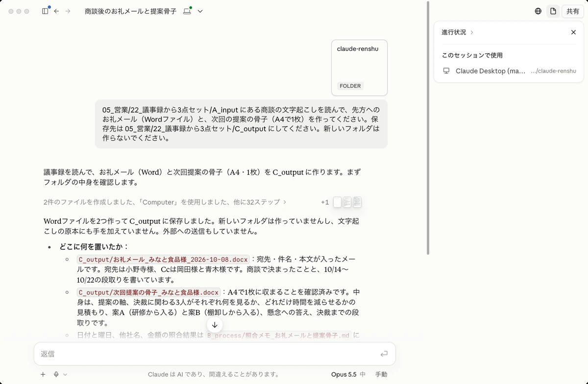The image size is (588, 384).
Task: Click the user message bubble text
Action: pos(241,124)
